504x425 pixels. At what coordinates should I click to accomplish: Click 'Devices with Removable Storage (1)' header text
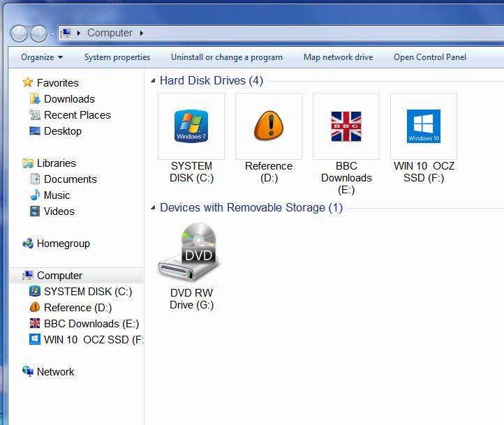coord(251,208)
